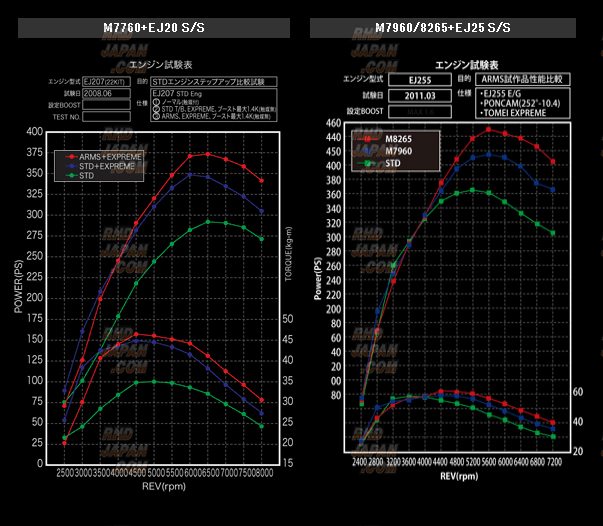Image resolution: width=603 pixels, height=526 pixels.
Task: Select the EJ207(22KIT) engine type field
Action: pyautogui.click(x=107, y=82)
